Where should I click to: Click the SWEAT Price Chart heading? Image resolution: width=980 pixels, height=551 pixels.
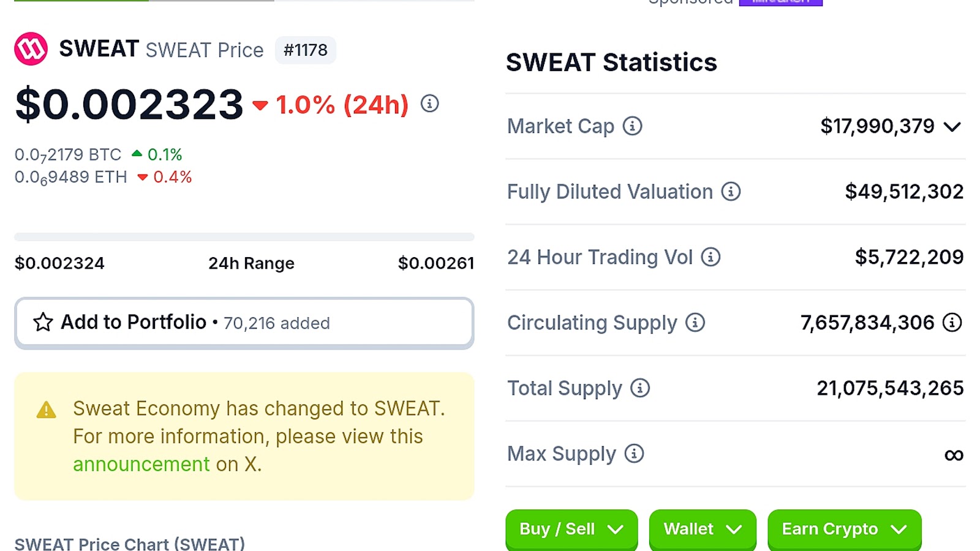130,544
